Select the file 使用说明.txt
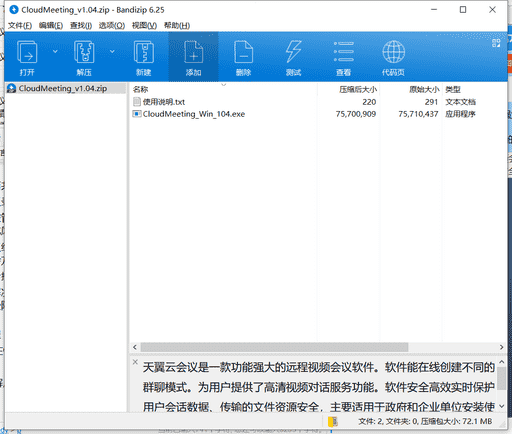The height and width of the screenshot is (434, 512). coord(164,102)
